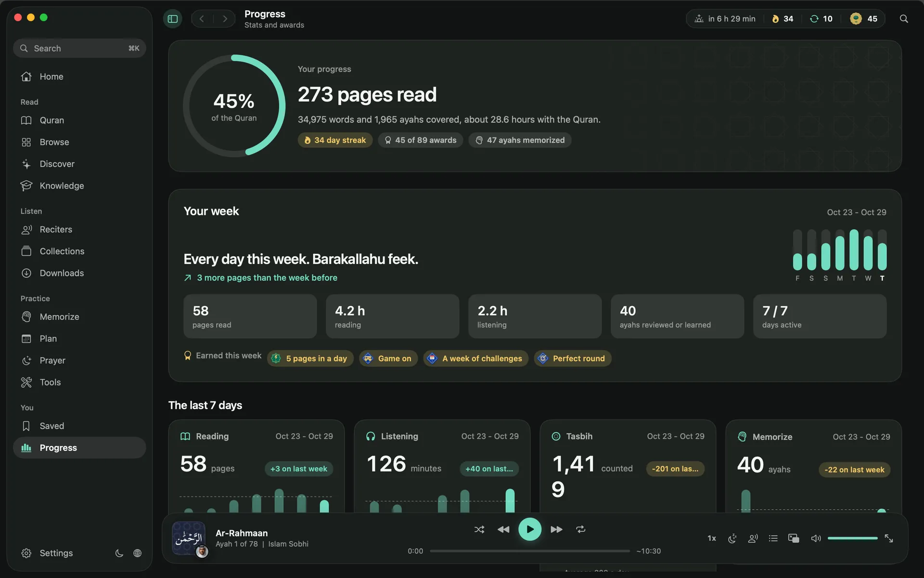The image size is (924, 578).
Task: Open the Reading last 7 days card
Action: (x=257, y=466)
